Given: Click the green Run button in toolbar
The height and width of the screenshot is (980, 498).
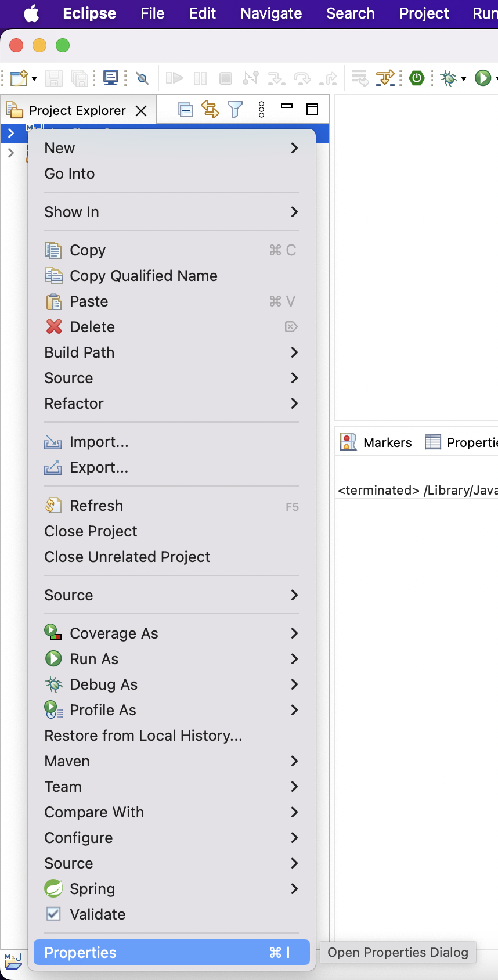Looking at the screenshot, I should 483,78.
